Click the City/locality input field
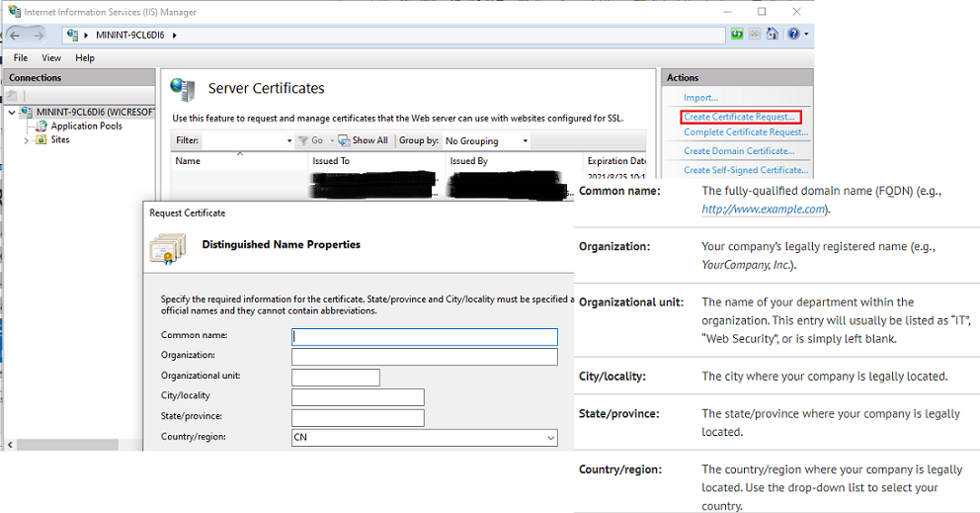 pyautogui.click(x=359, y=397)
